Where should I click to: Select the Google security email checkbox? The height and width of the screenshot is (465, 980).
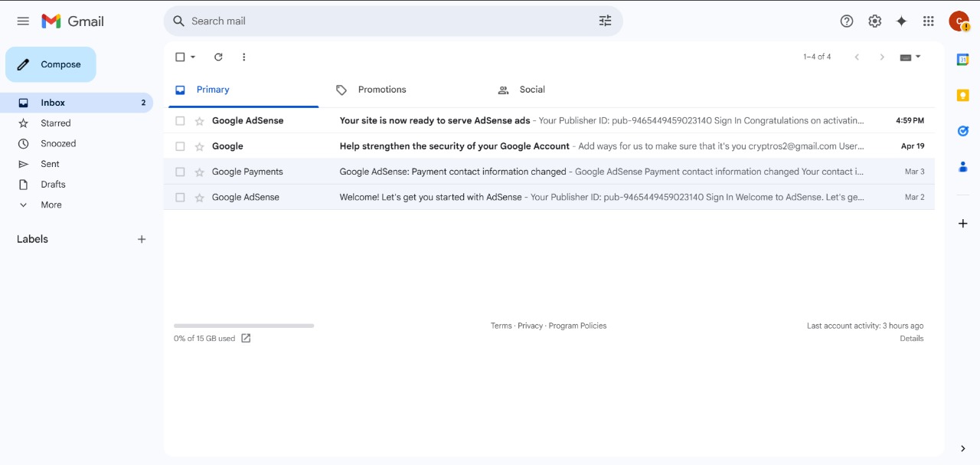click(180, 146)
